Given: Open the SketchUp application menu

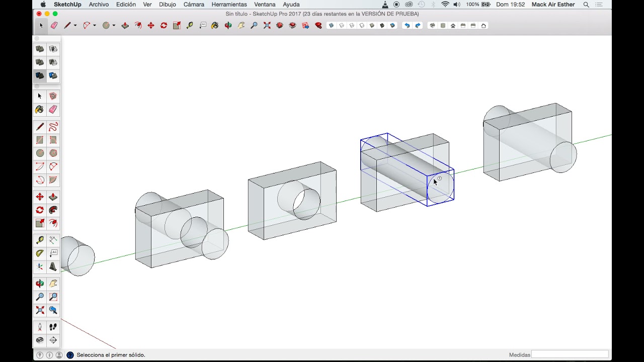Looking at the screenshot, I should 67,5.
